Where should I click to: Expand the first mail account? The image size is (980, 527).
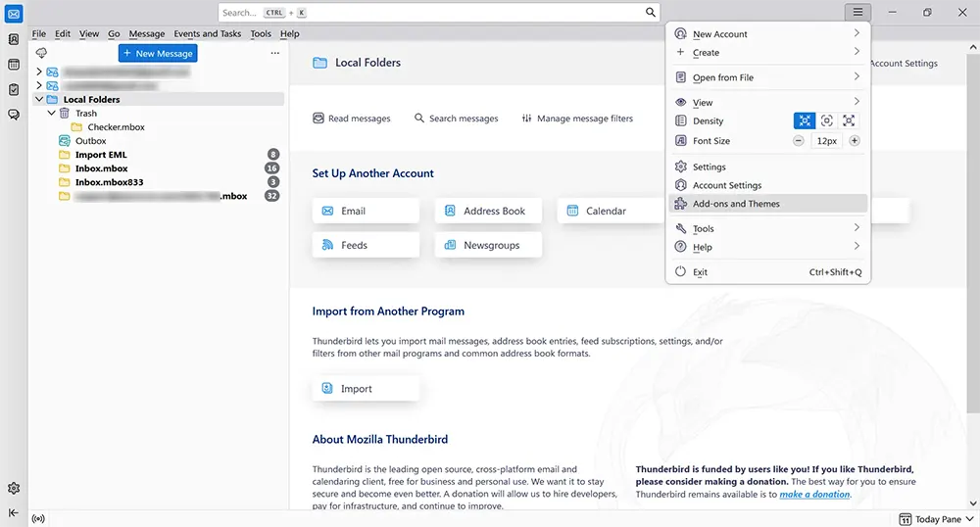tap(39, 72)
